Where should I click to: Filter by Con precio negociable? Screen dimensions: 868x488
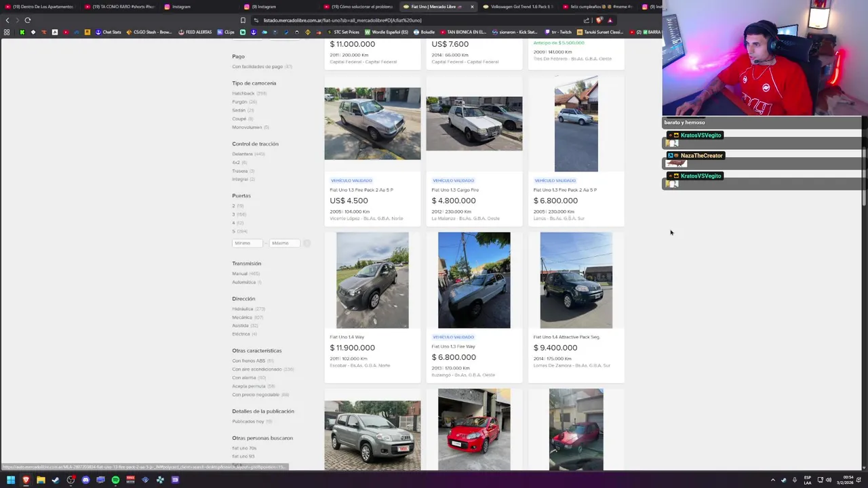(260, 394)
